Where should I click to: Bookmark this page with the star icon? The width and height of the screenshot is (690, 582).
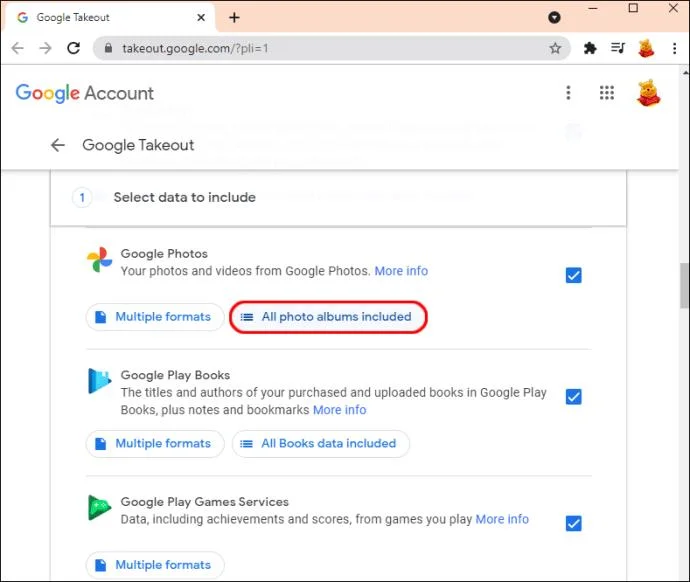point(555,48)
